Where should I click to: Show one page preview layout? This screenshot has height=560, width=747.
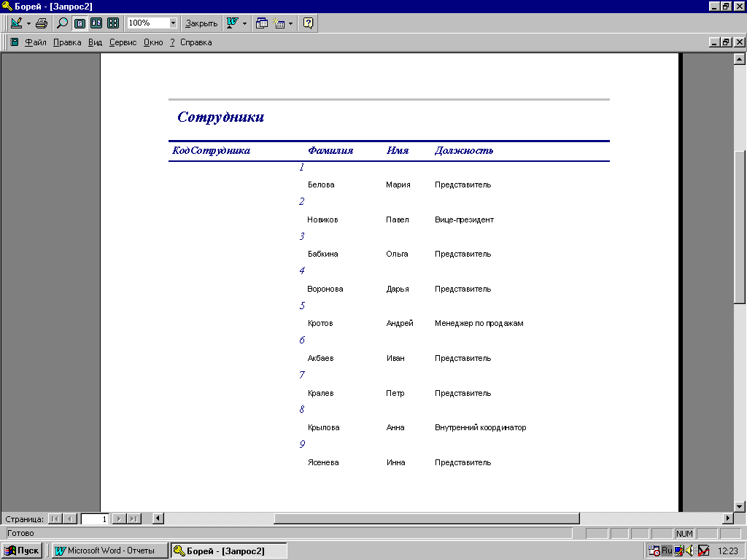coord(80,23)
